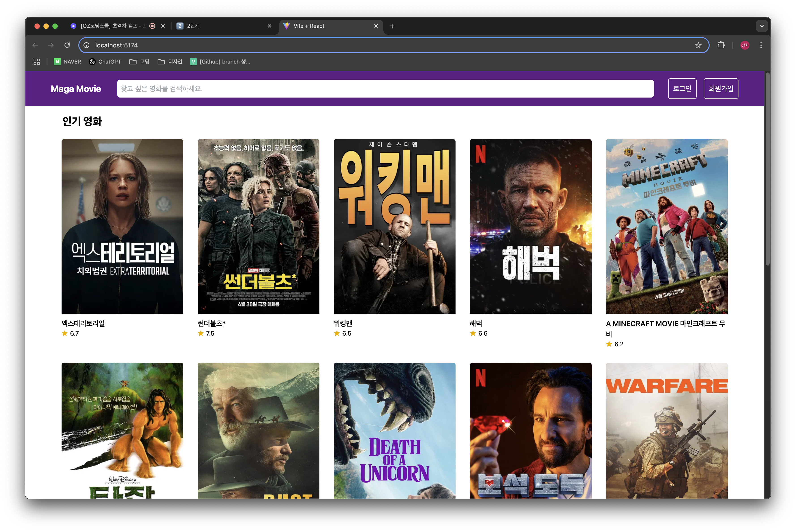Click the browser back arrow
Image resolution: width=796 pixels, height=532 pixels.
[35, 45]
